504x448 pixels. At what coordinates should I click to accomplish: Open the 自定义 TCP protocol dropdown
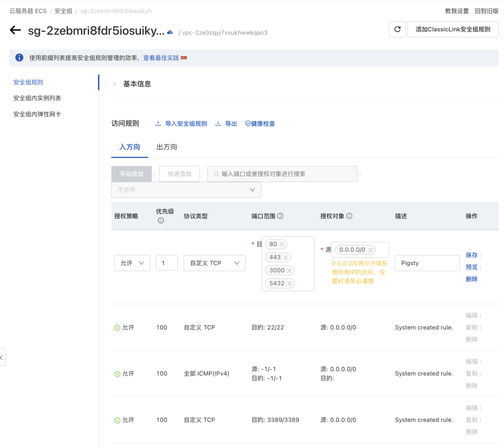pos(214,263)
